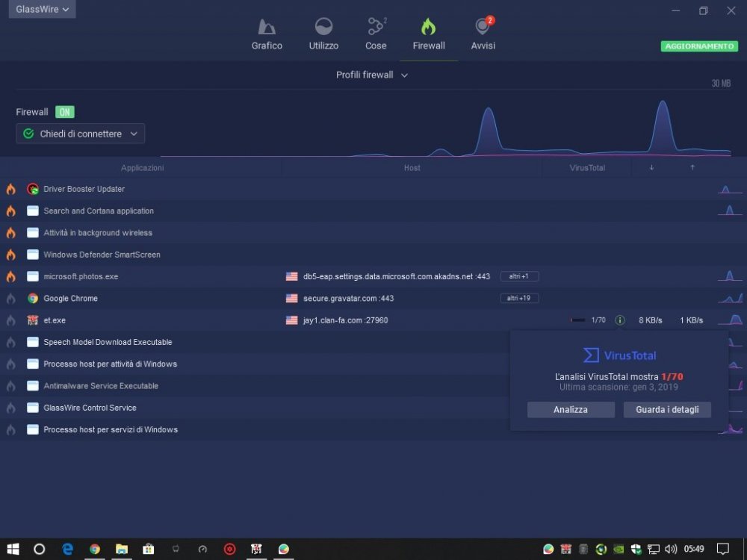Click the et.exe application icon
Viewport: 747px width, 560px height.
pos(33,320)
